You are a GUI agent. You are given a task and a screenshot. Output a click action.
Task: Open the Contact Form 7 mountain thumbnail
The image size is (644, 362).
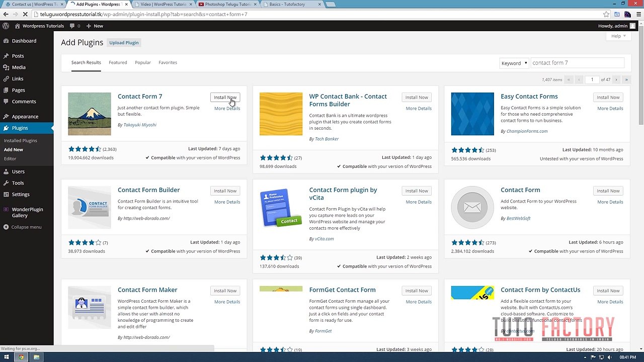click(x=90, y=114)
